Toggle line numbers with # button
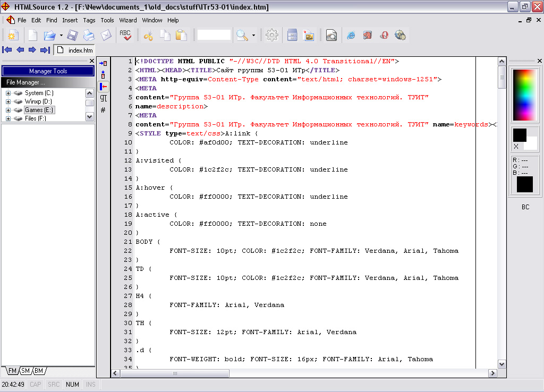The image size is (544, 392). point(104,110)
